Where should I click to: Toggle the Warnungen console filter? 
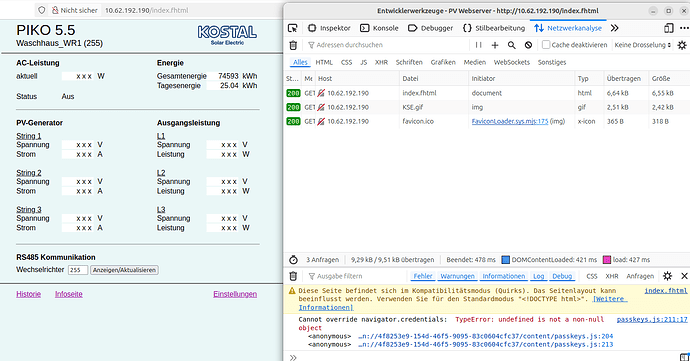point(458,276)
